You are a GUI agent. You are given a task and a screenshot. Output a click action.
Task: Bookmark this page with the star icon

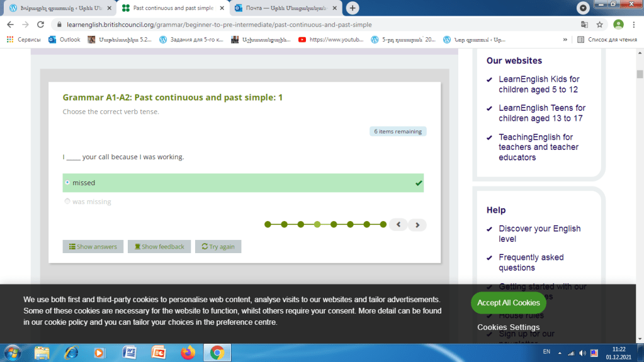(599, 25)
